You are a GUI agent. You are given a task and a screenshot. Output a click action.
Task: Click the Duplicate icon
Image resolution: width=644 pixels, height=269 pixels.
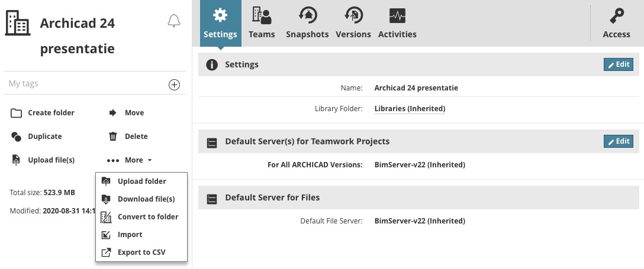(x=16, y=137)
